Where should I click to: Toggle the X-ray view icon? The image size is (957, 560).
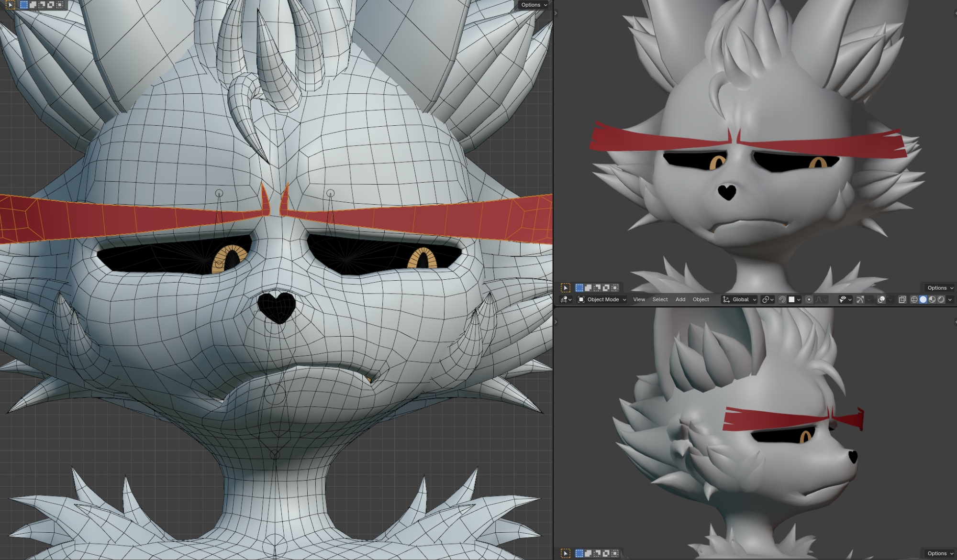click(x=902, y=299)
